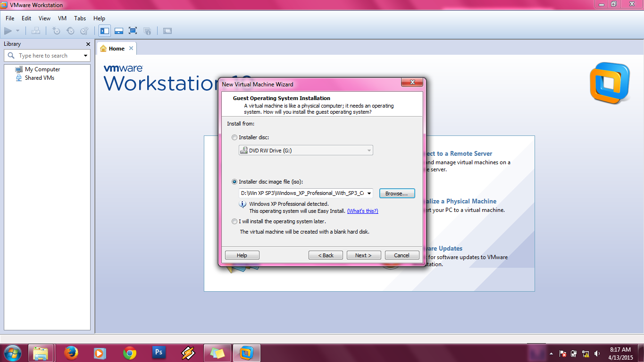Image resolution: width=644 pixels, height=362 pixels.
Task: Toggle the thumbnail bar toolbar icon
Action: 119,31
